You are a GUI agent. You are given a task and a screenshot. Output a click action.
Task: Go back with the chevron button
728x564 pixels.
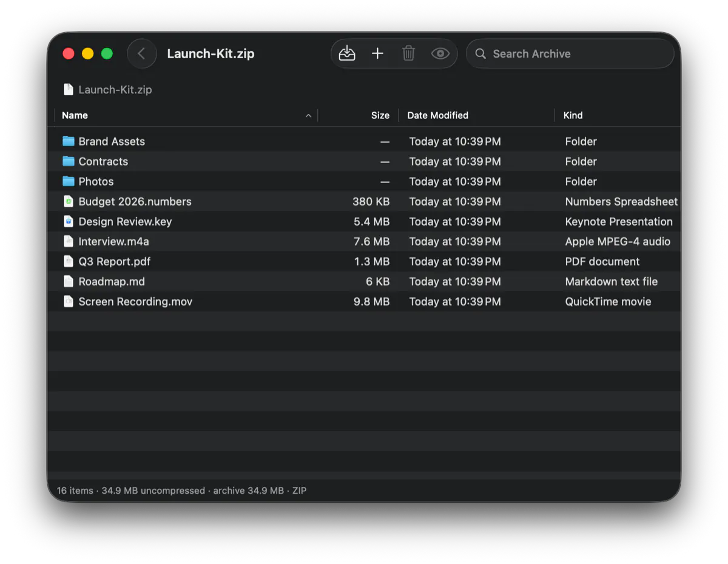(142, 53)
